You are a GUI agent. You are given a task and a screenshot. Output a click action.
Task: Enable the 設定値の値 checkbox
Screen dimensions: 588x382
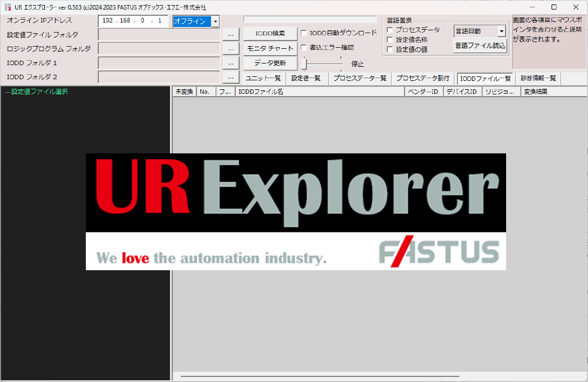(x=390, y=49)
